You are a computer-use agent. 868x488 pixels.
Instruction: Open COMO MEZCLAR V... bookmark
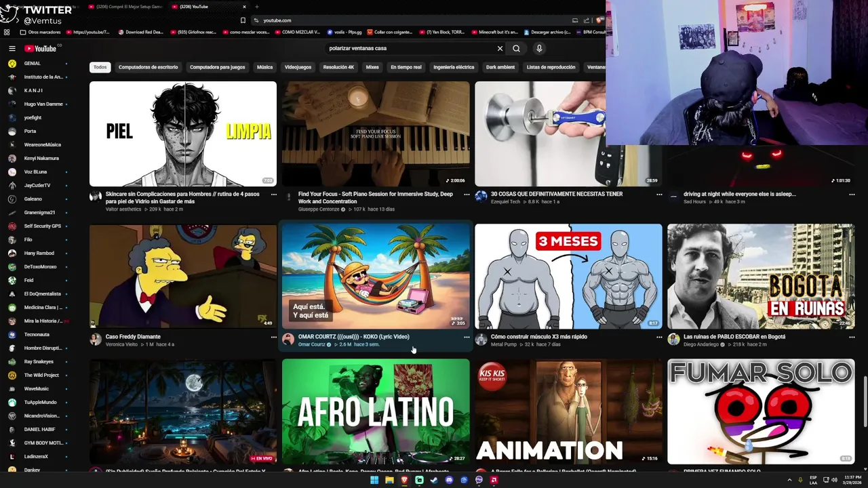click(296, 32)
